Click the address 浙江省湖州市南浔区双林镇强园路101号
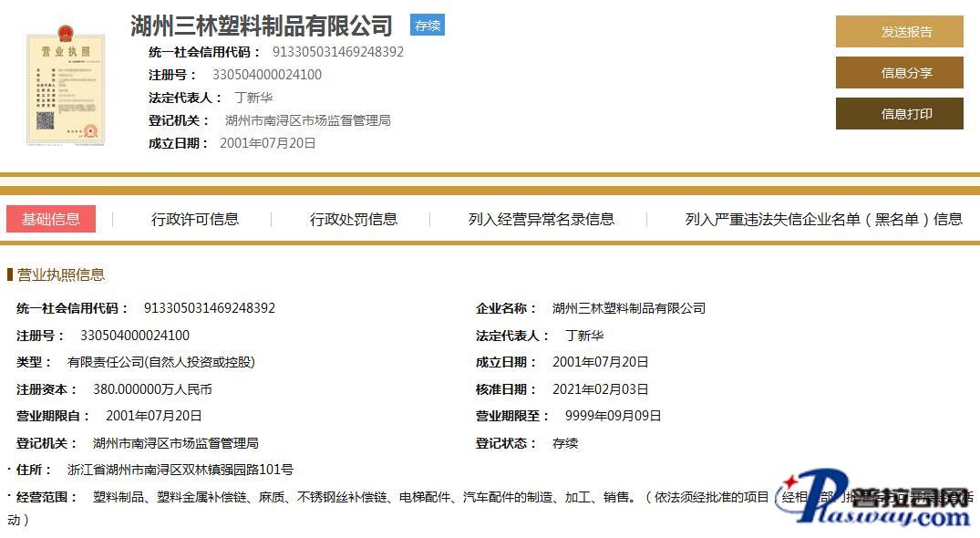 pyautogui.click(x=181, y=470)
